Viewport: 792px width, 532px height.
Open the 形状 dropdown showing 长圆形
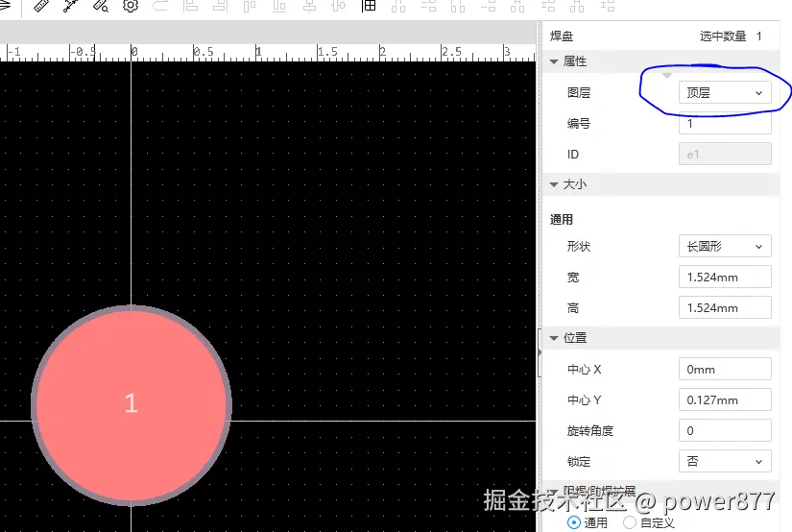click(725, 247)
